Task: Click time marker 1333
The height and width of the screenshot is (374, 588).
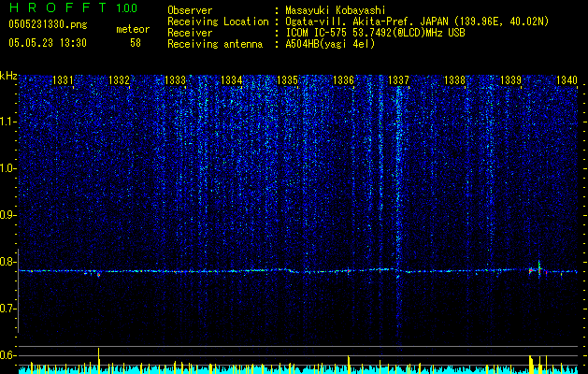Action: (175, 79)
